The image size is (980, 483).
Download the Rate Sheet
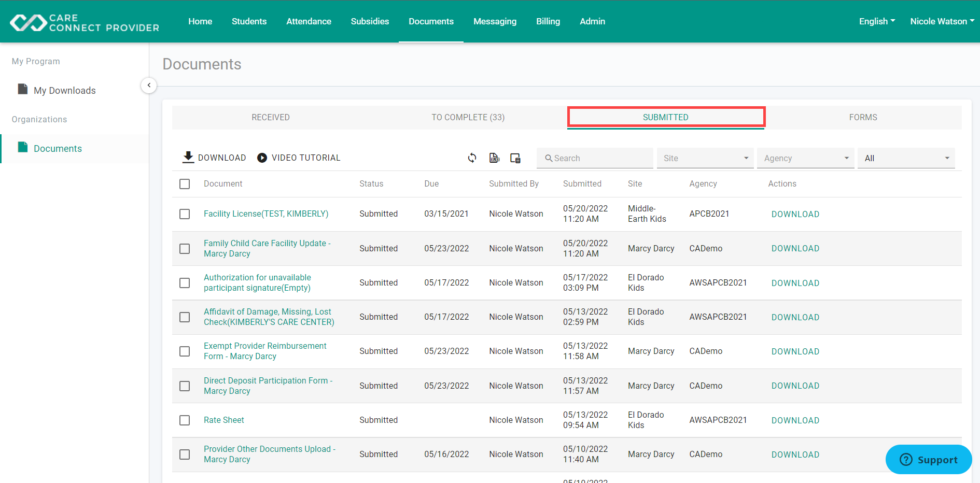pos(795,420)
